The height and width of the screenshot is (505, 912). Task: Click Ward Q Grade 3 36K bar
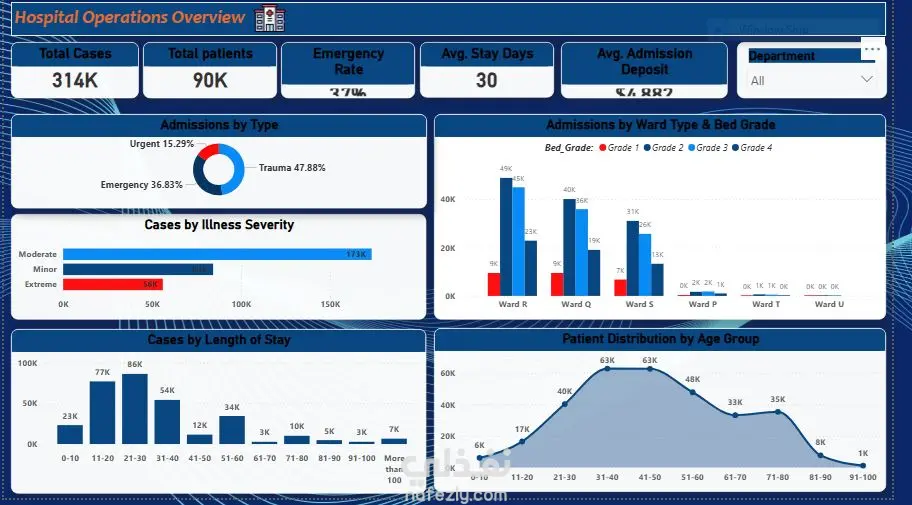pos(582,252)
